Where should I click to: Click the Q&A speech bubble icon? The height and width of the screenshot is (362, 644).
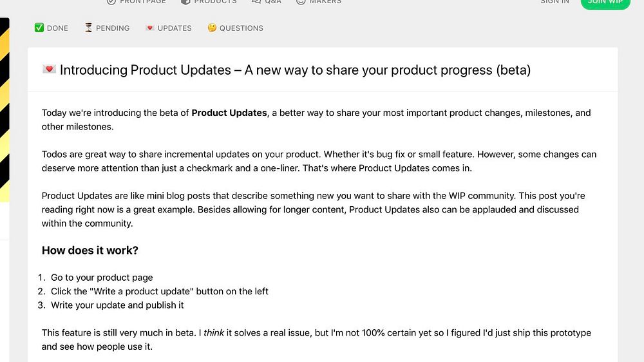click(256, 2)
